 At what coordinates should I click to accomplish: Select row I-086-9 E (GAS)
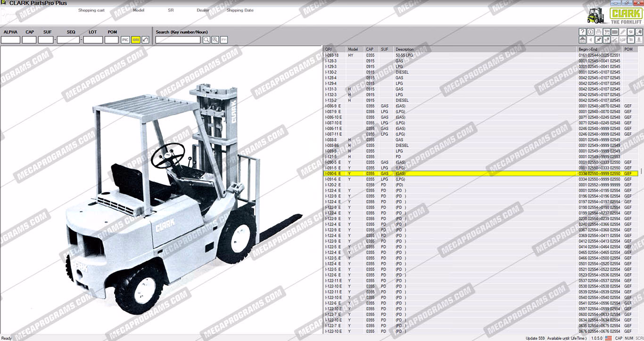coord(481,106)
